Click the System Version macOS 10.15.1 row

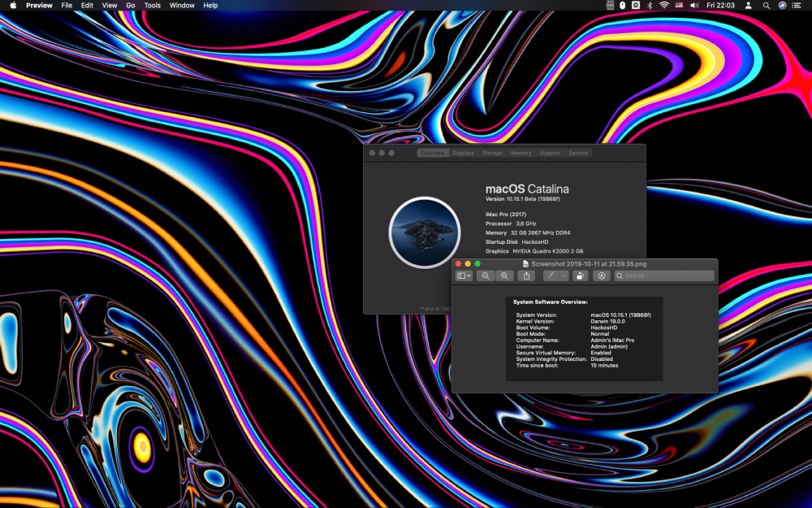click(x=583, y=315)
